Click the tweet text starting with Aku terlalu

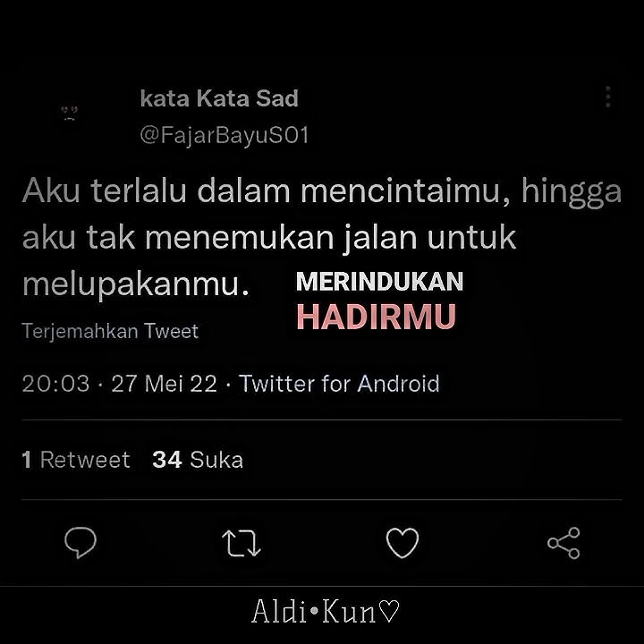322,237
